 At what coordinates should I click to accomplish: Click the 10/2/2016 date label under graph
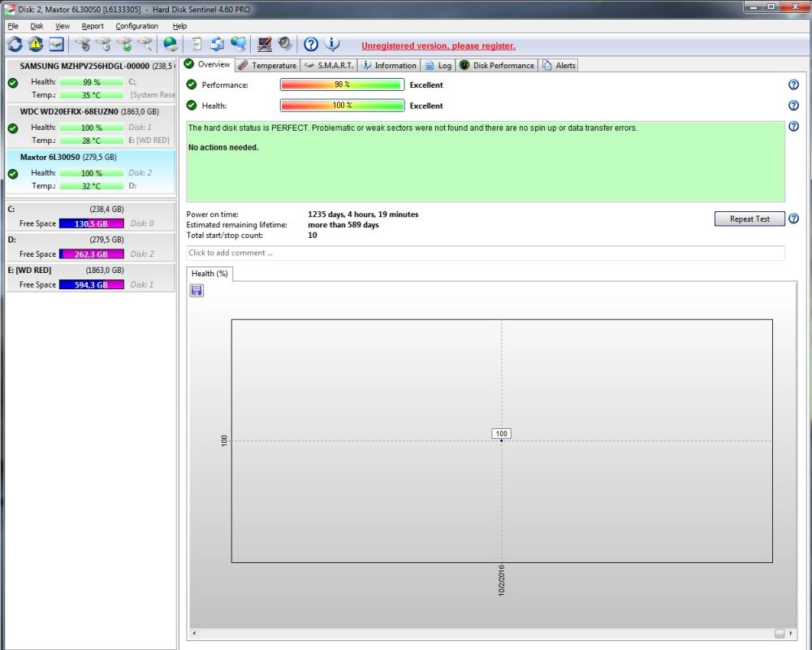tap(501, 581)
